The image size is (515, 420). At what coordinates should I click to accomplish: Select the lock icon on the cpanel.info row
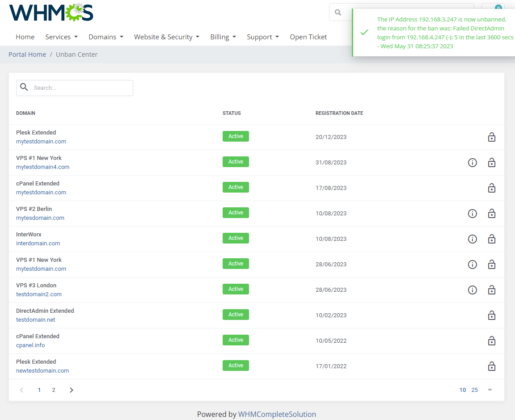492,341
